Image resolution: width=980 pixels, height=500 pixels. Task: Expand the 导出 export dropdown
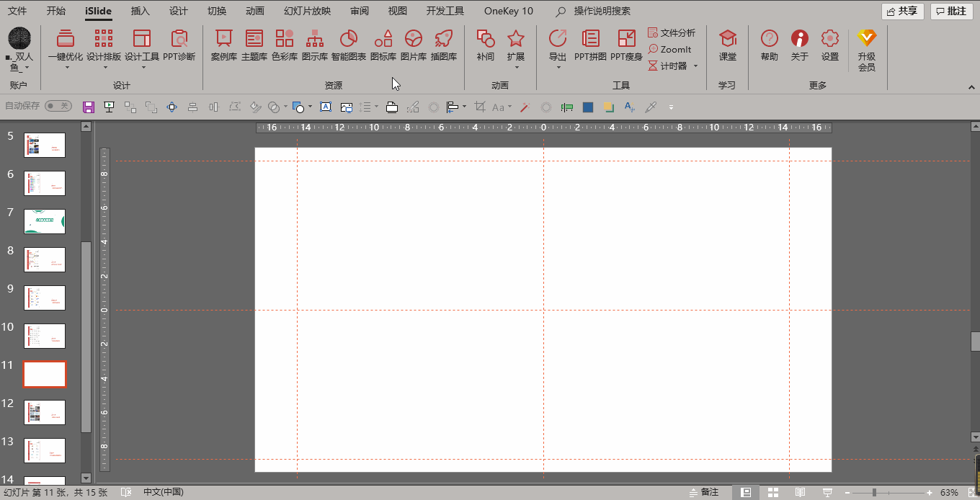click(558, 68)
